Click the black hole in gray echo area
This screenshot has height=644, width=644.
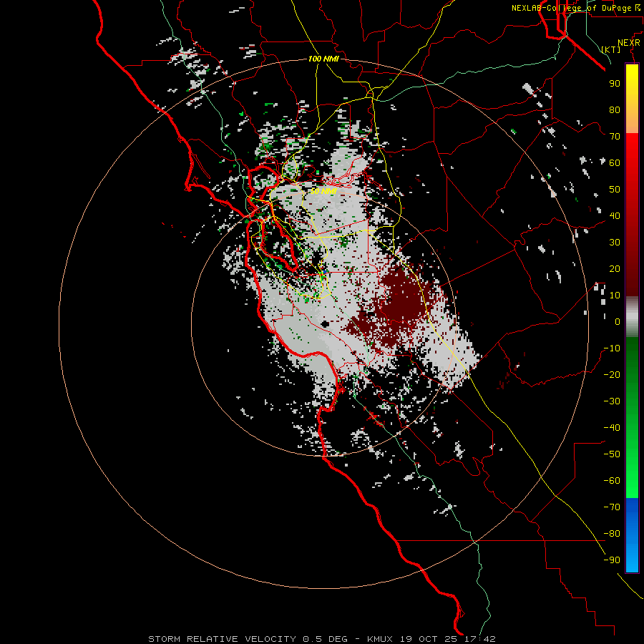click(x=326, y=324)
